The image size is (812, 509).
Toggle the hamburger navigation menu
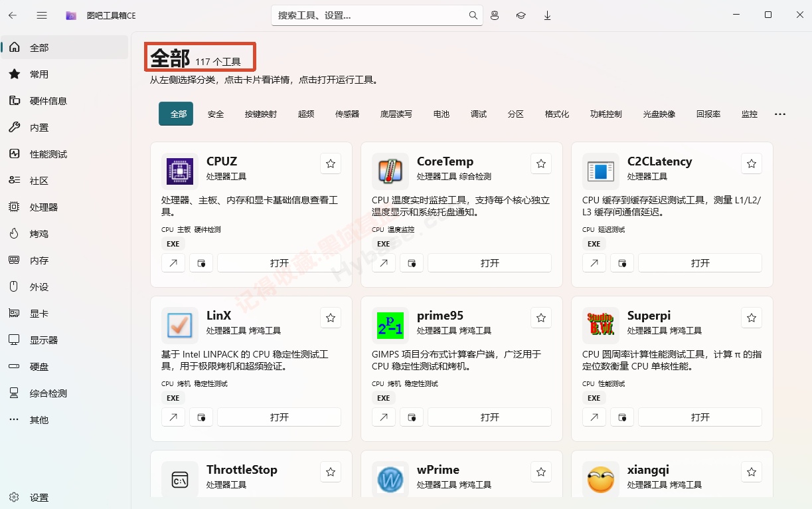coord(42,15)
